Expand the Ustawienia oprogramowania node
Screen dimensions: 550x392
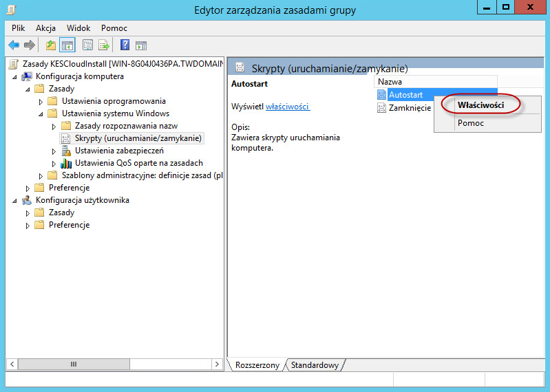click(x=41, y=102)
